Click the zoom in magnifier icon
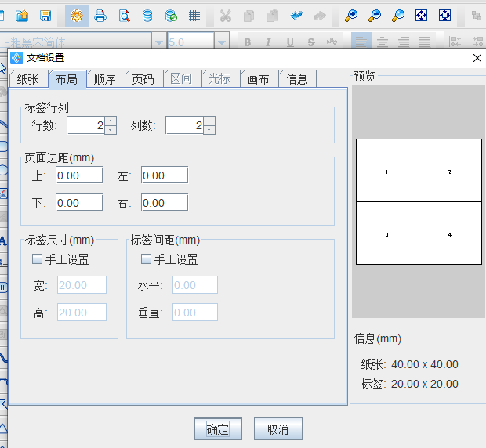The height and width of the screenshot is (448, 486). [351, 16]
